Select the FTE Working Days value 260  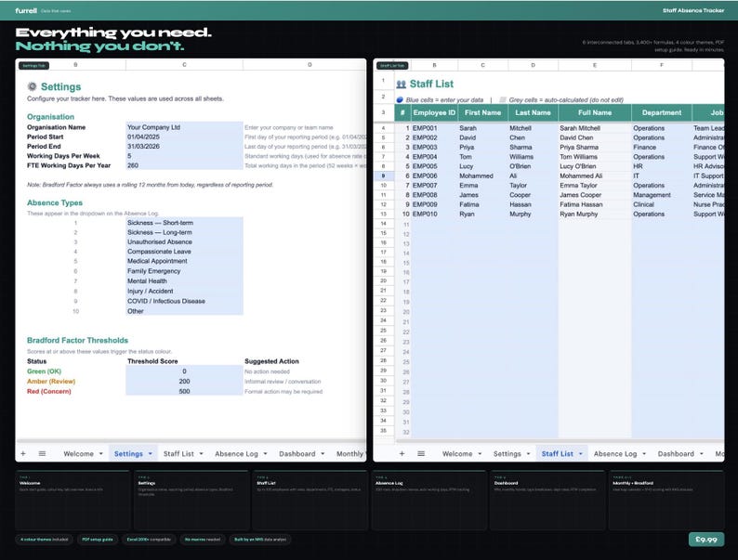pos(184,165)
